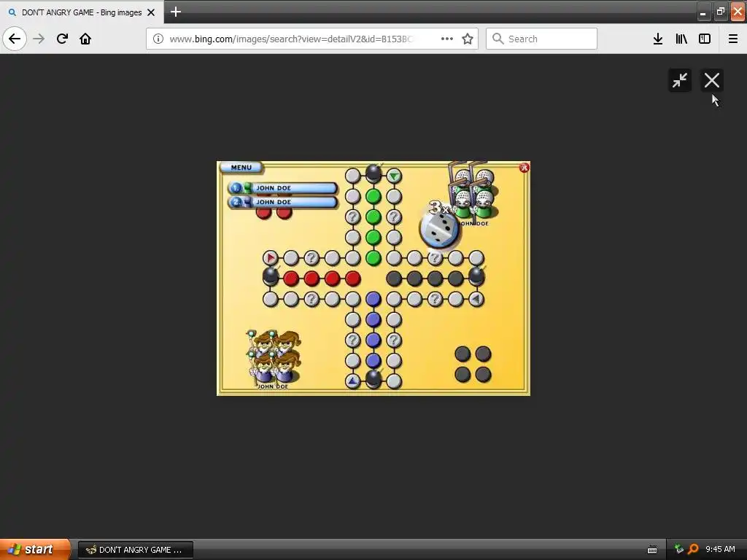Viewport: 747px width, 560px height.
Task: Select player 1 JOHN DOE bar
Action: (282, 188)
